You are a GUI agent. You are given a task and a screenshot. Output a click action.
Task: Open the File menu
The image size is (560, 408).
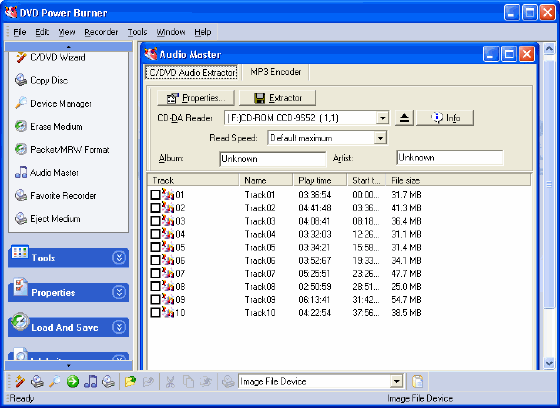tap(20, 32)
